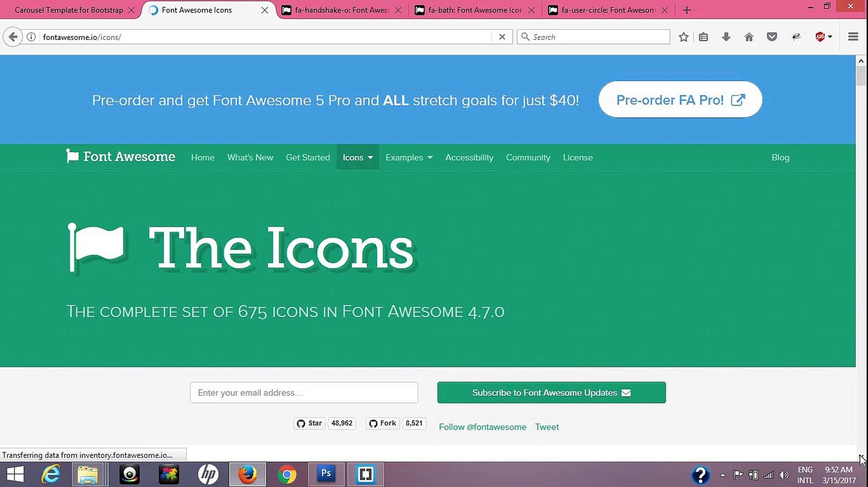868x487 pixels.
Task: Click the GitHub Star button
Action: (309, 423)
